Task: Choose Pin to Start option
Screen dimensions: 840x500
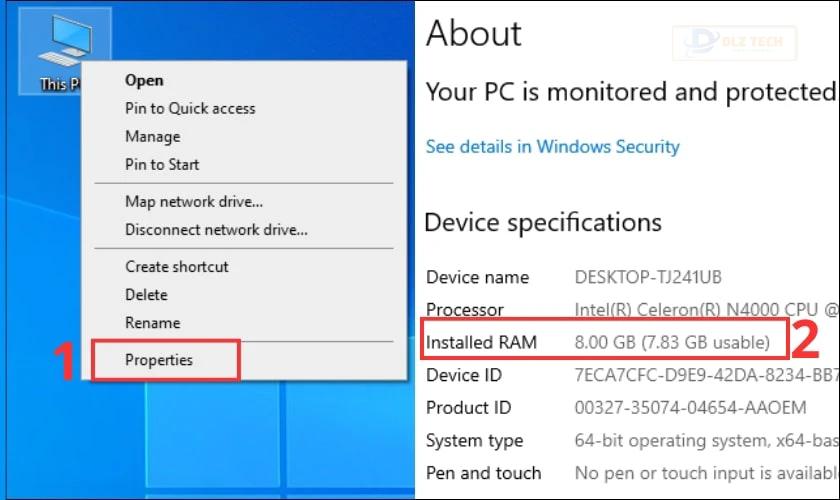Action: [162, 165]
